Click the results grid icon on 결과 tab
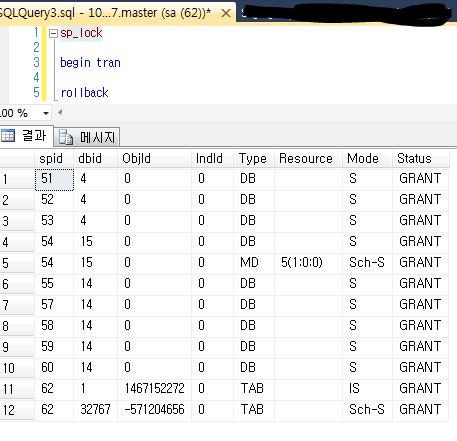Screen dimensions: 457x441 tap(8, 136)
